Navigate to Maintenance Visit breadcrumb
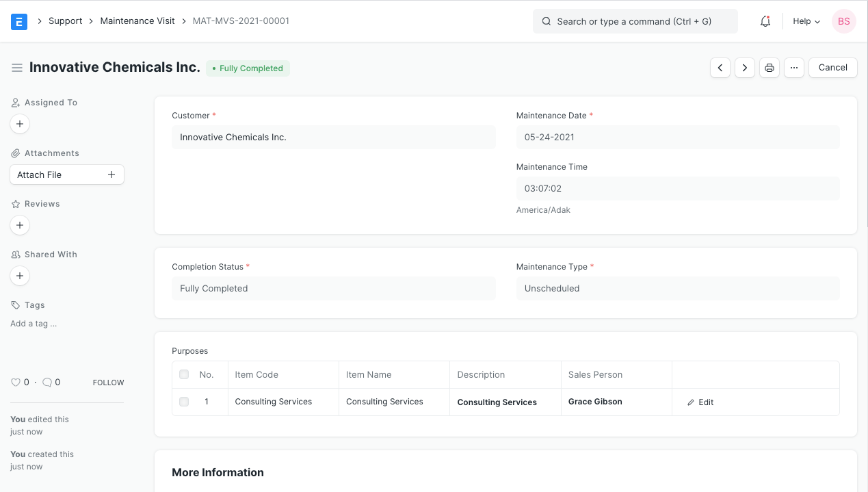 tap(137, 21)
